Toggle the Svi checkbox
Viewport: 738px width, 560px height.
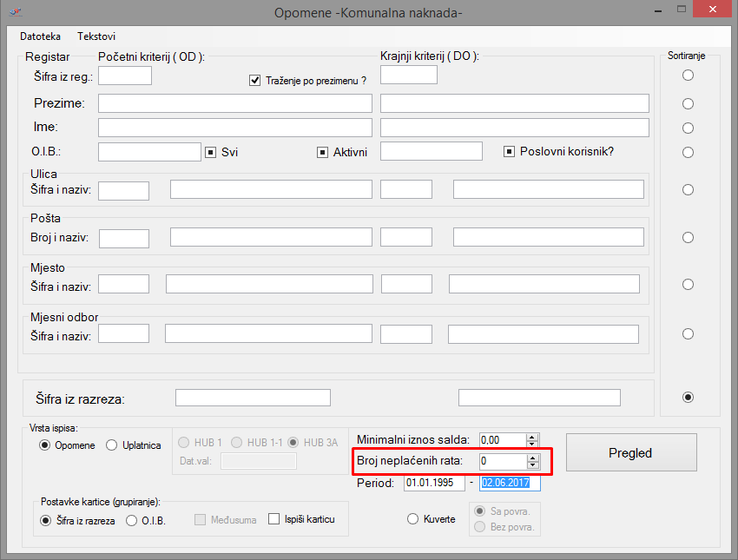point(210,152)
